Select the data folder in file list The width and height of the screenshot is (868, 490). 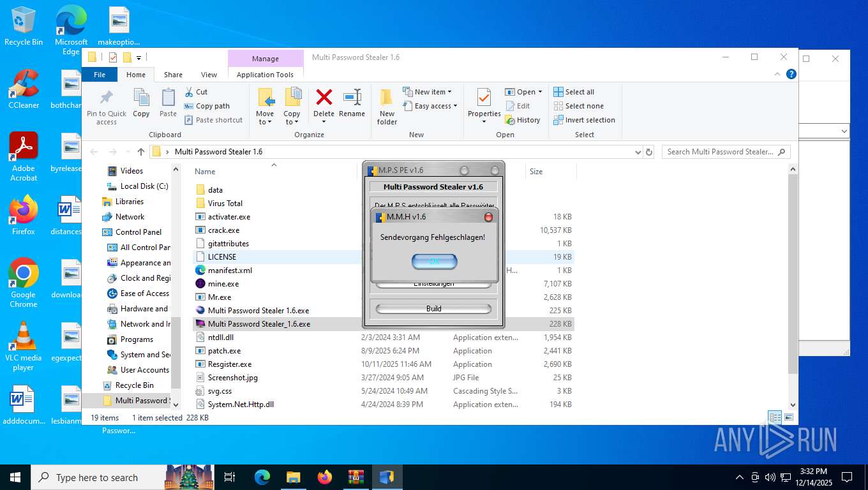point(215,190)
